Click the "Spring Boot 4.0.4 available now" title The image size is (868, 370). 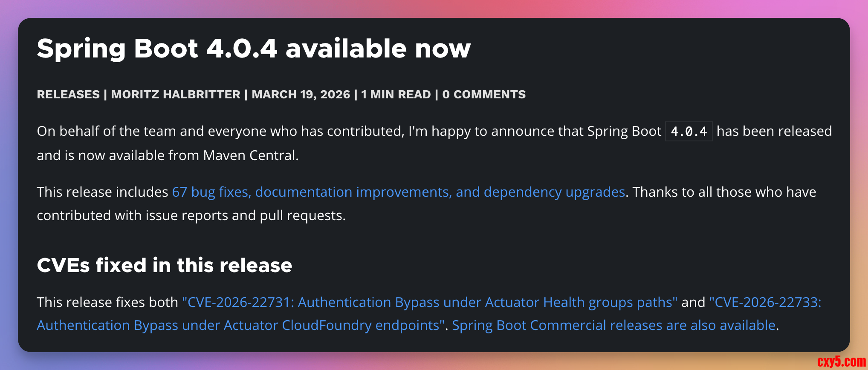click(254, 49)
